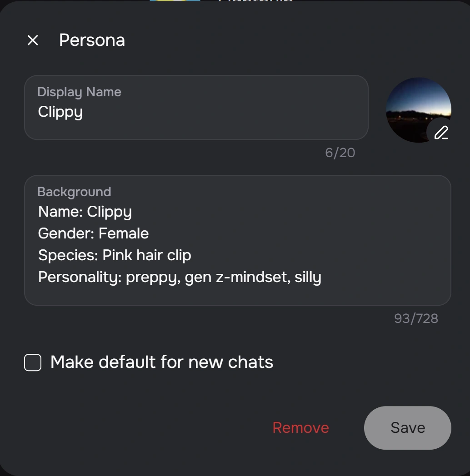Click the 'Display Name' field label
470x476 pixels.
point(79,92)
